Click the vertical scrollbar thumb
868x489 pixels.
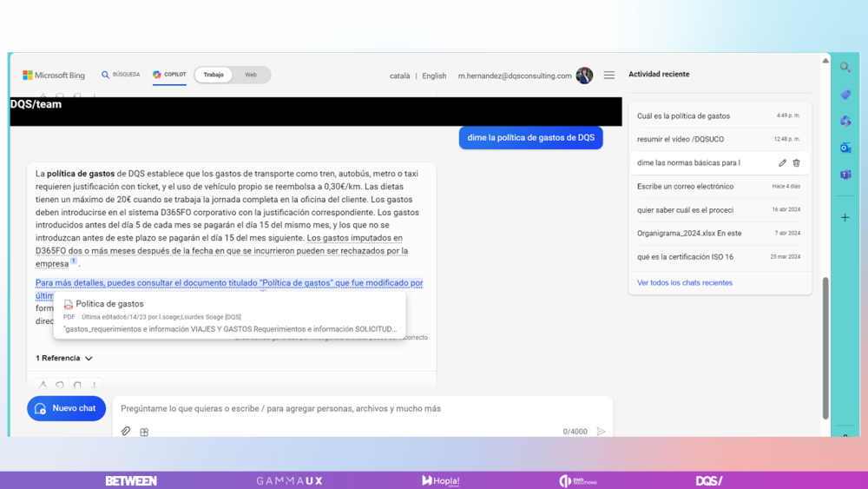(825, 347)
